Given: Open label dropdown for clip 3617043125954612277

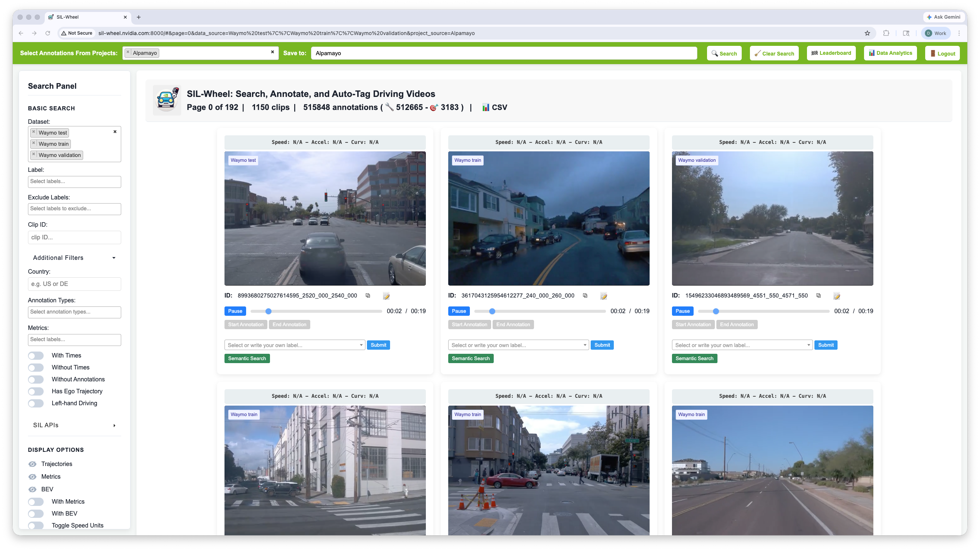Looking at the screenshot, I should tap(519, 345).
